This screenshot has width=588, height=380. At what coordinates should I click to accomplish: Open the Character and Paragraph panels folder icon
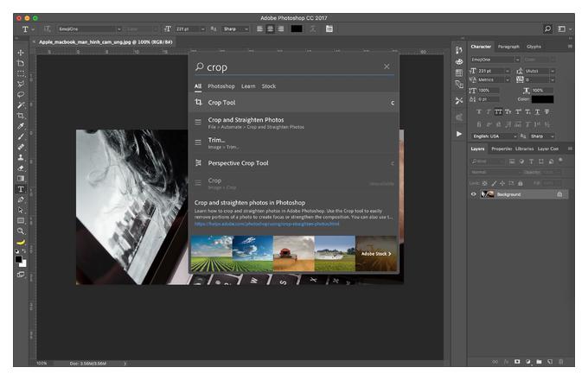coord(329,28)
